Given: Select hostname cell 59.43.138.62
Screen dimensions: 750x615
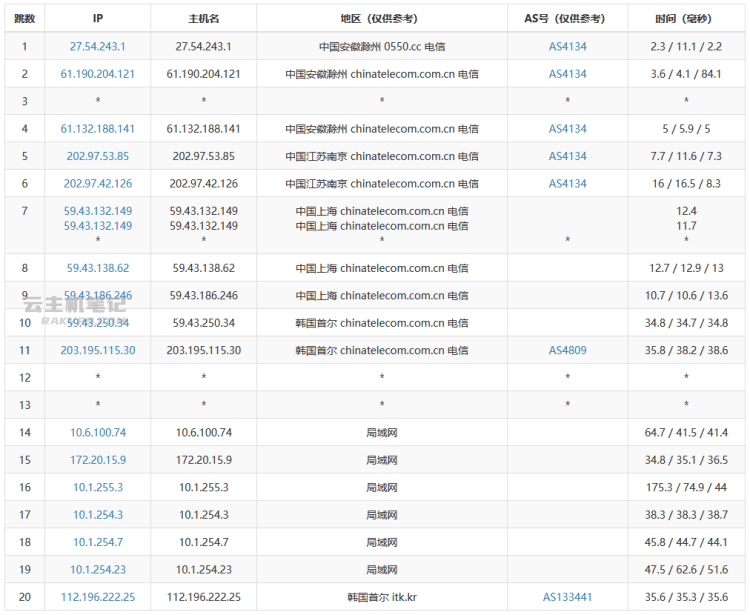Looking at the screenshot, I should tap(203, 268).
